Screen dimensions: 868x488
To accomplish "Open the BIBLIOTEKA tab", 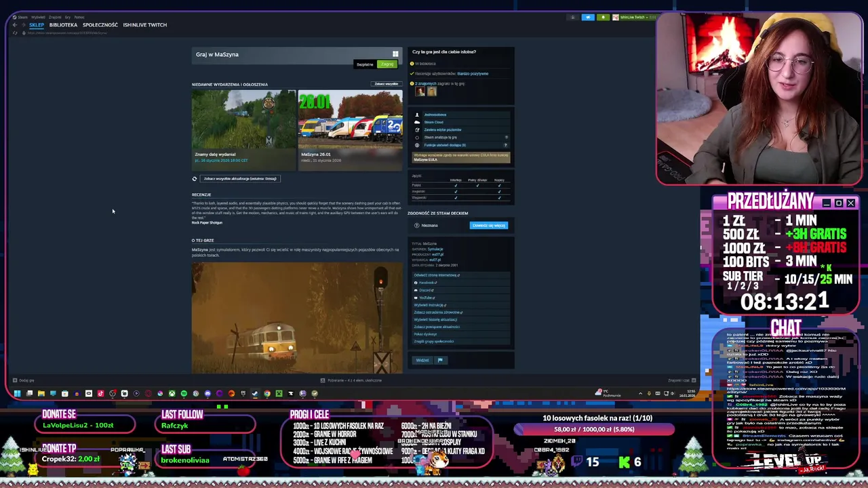I will [x=63, y=25].
